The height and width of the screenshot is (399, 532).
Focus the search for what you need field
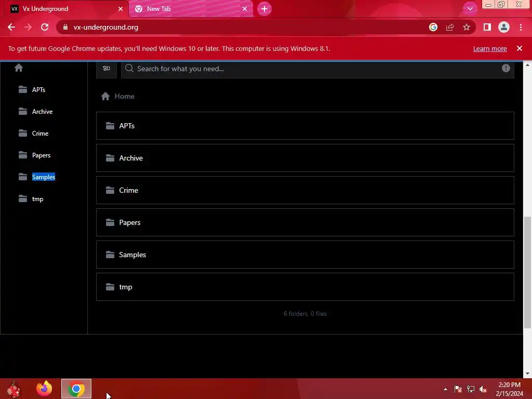(317, 69)
